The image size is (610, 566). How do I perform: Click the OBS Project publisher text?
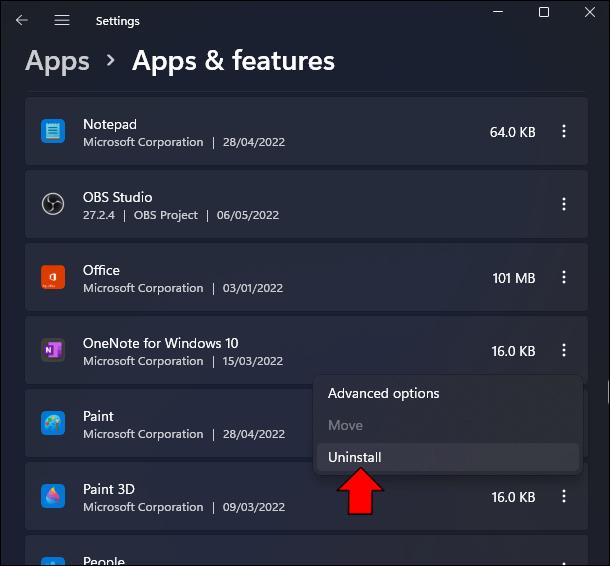[x=166, y=215]
